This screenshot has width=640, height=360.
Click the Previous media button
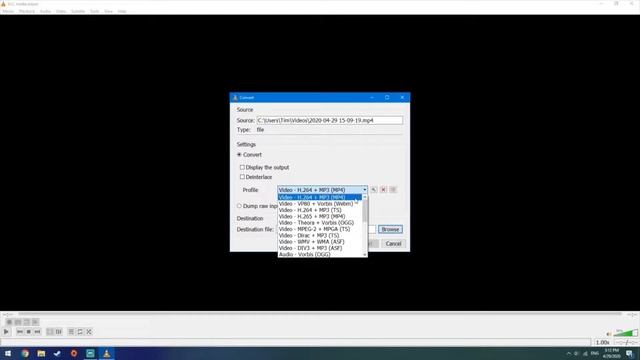(20, 332)
